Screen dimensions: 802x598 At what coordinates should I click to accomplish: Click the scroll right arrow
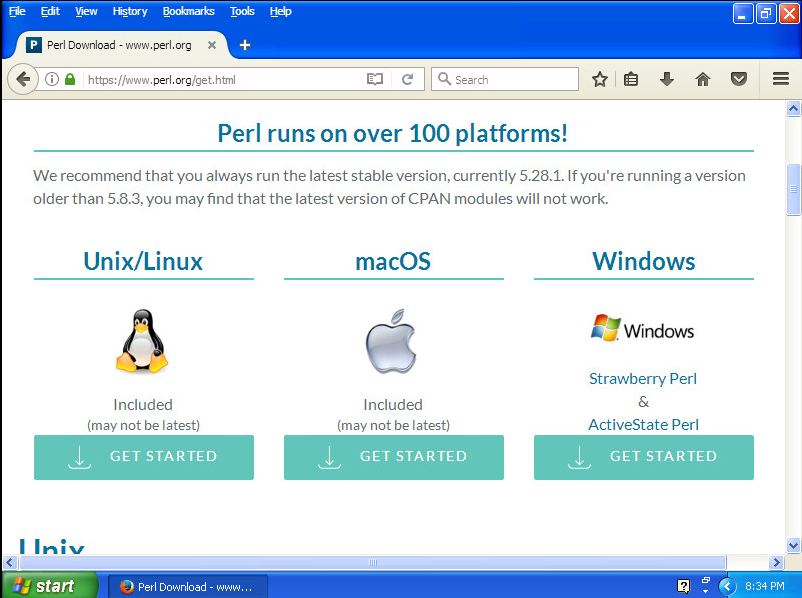click(776, 562)
